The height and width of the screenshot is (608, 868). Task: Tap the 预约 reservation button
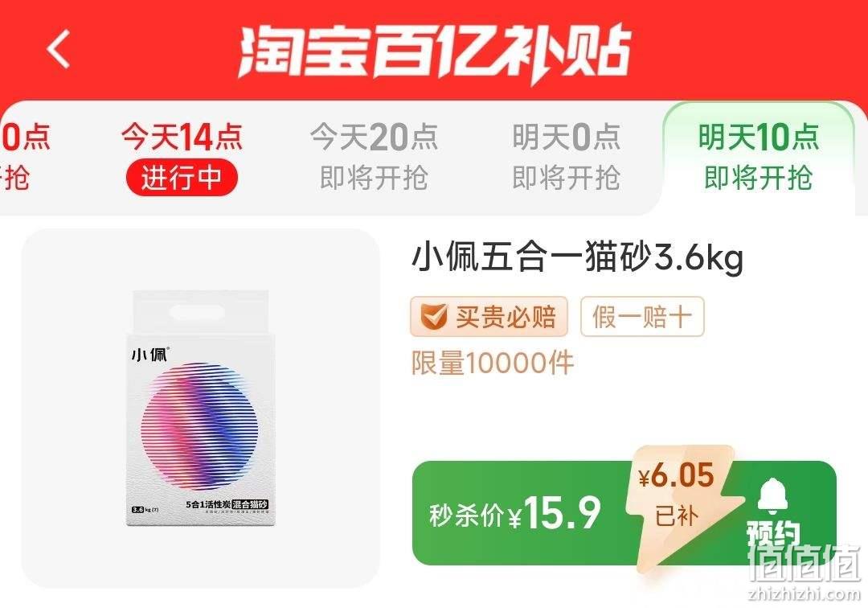775,533
